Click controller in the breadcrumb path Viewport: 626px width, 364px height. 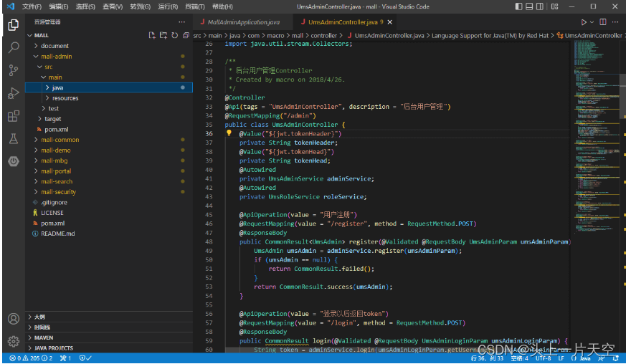324,36
